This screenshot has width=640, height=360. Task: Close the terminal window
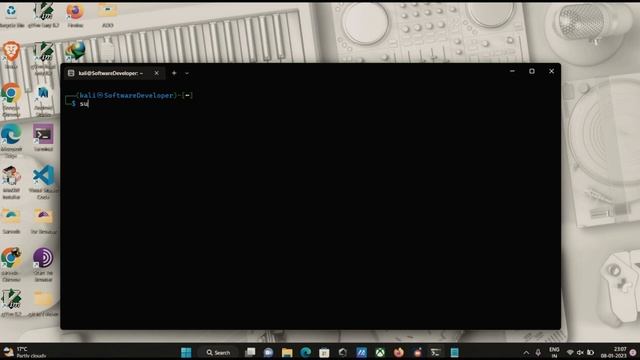[x=551, y=71]
